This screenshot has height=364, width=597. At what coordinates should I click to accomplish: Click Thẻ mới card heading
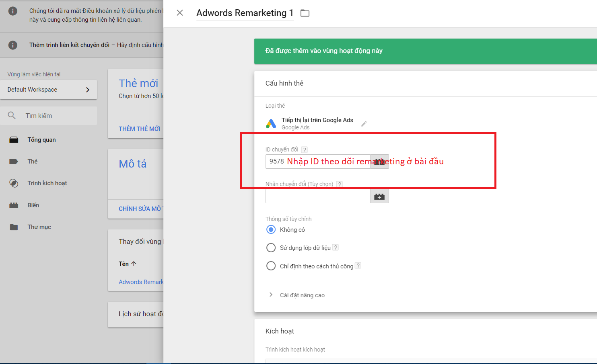point(138,83)
